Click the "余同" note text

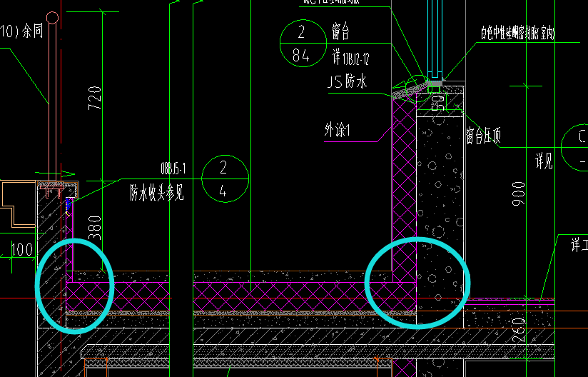pyautogui.click(x=33, y=31)
